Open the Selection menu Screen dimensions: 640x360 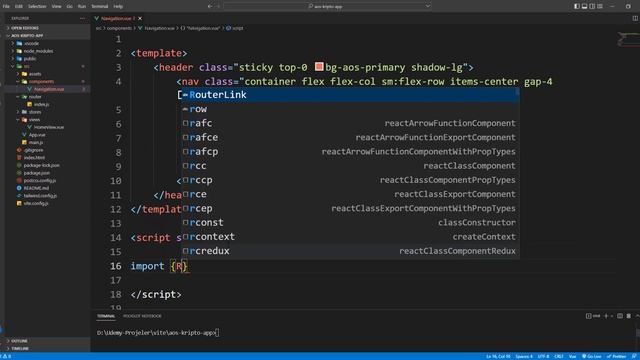(37, 7)
